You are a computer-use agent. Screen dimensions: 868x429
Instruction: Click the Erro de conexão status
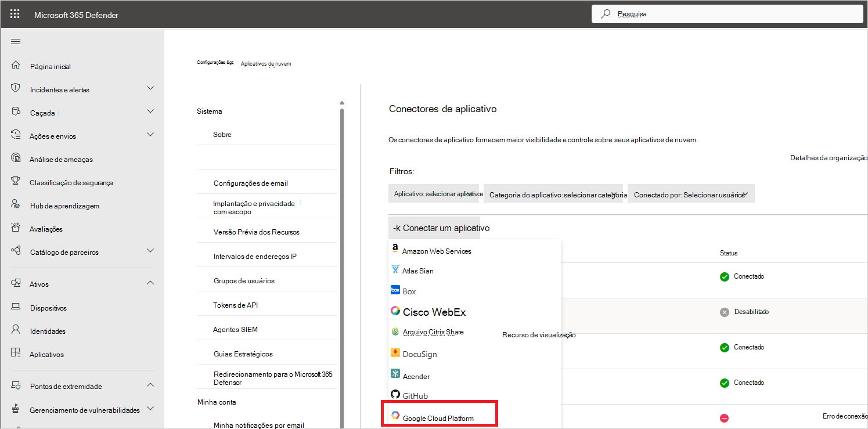tap(845, 416)
